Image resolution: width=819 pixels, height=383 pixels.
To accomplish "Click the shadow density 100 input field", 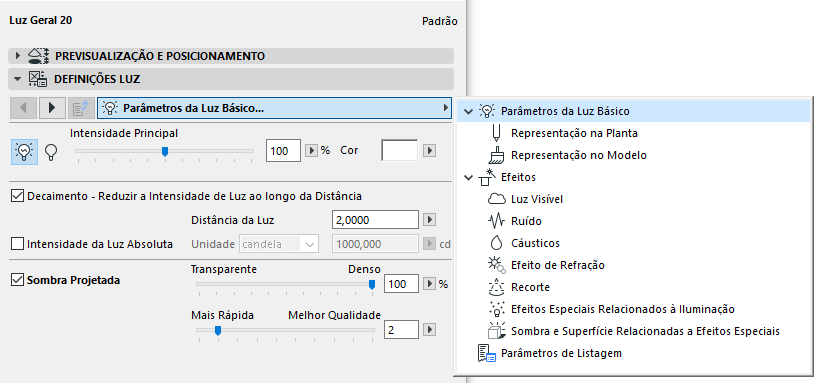I will (x=402, y=284).
